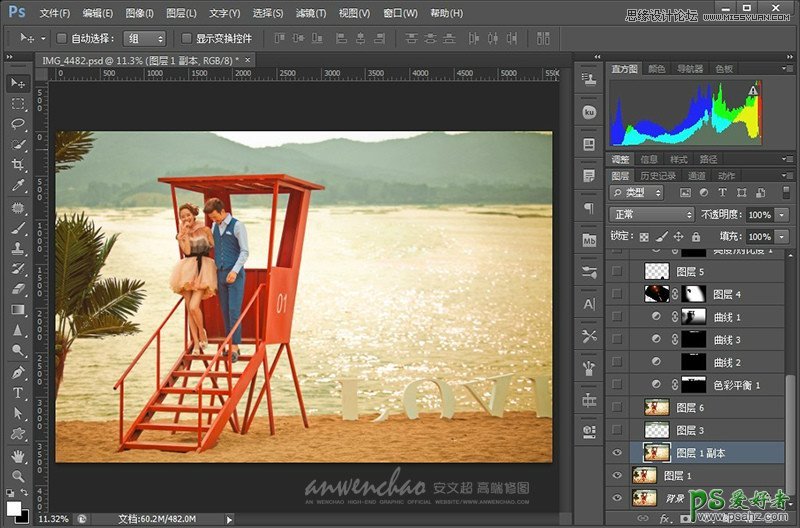Hide the 图层 1 副本 layer

click(x=617, y=453)
